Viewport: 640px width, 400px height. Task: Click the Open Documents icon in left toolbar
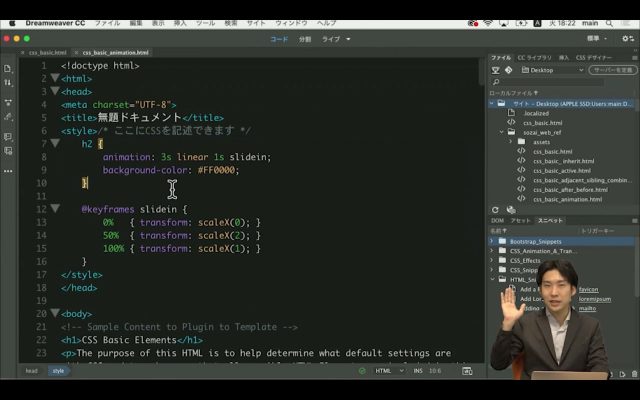(x=8, y=68)
